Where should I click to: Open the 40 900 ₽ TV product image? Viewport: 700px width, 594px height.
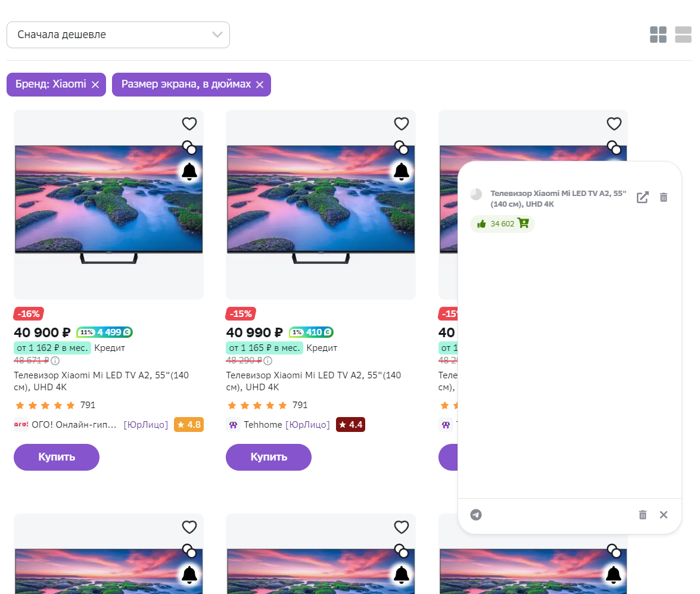(108, 204)
